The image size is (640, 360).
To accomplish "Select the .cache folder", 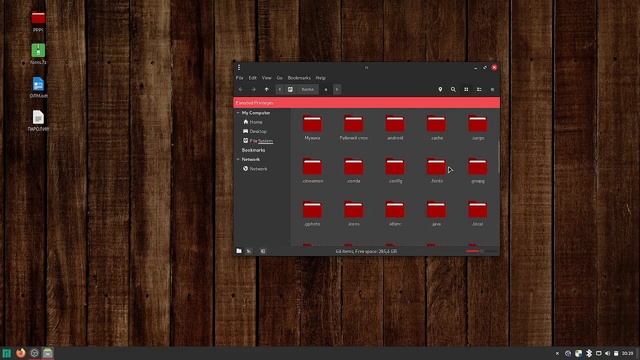I will 436,127.
